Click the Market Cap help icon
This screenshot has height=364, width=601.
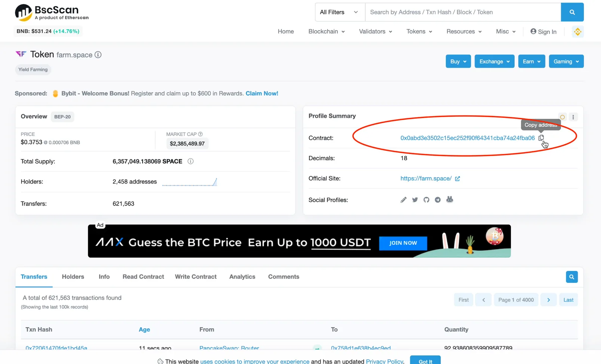click(200, 134)
